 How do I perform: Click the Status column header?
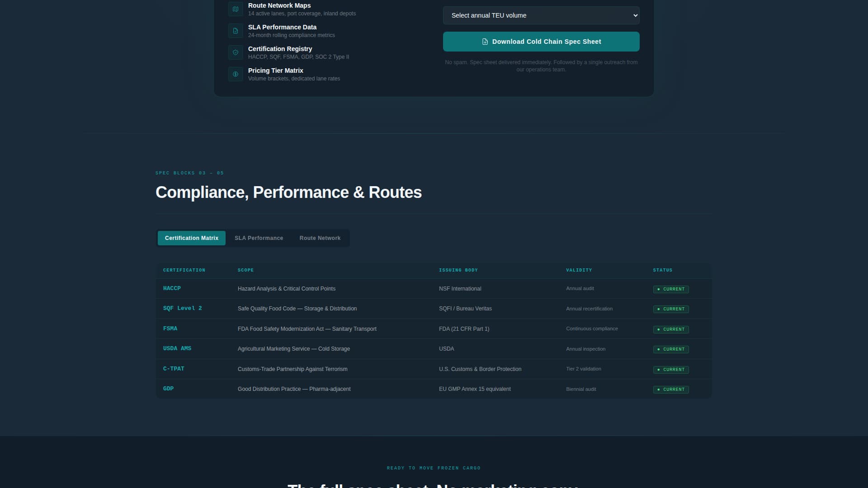pos(662,270)
